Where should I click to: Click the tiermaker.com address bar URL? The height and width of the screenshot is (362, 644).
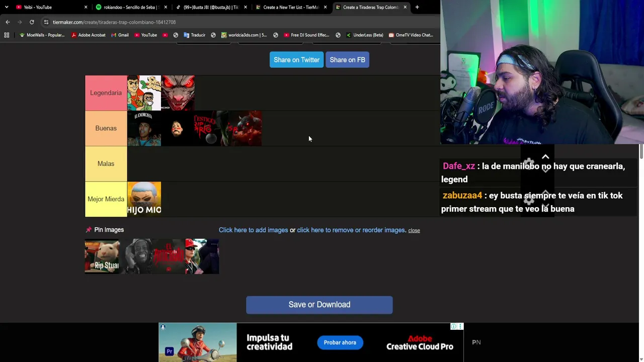[x=114, y=22]
